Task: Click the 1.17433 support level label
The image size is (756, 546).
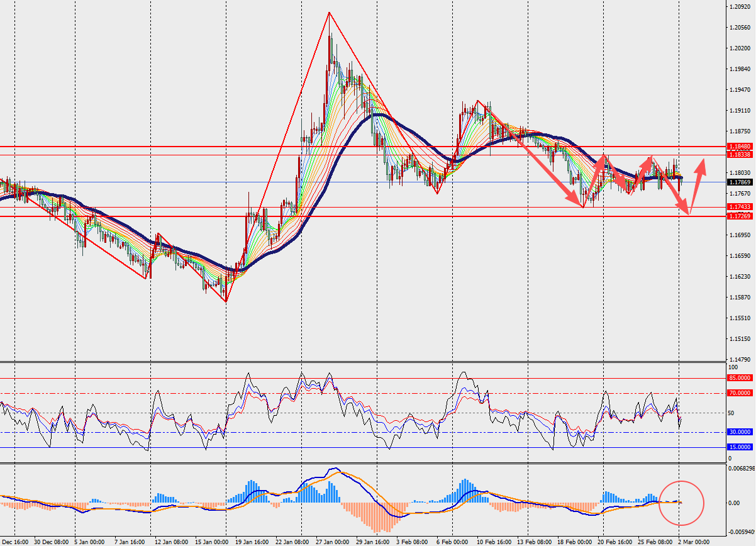Action: (739, 207)
